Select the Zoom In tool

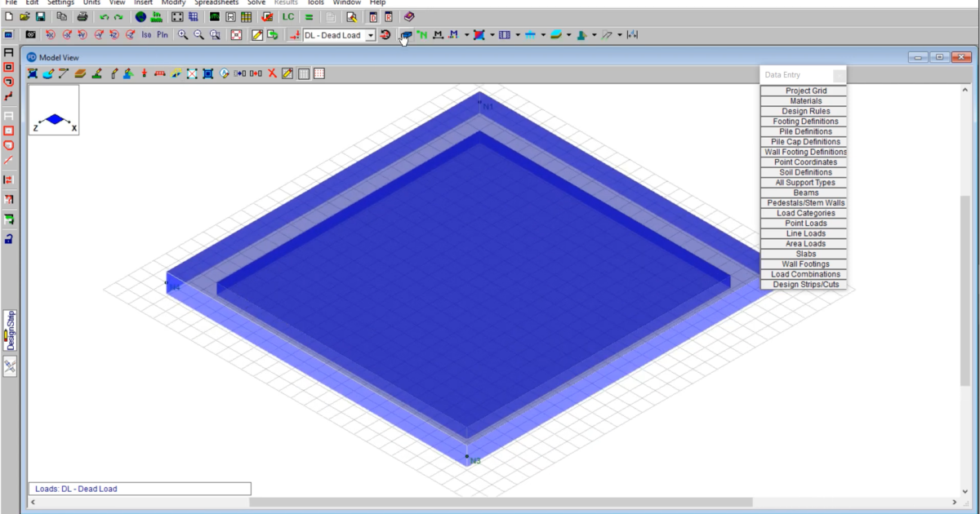click(181, 35)
